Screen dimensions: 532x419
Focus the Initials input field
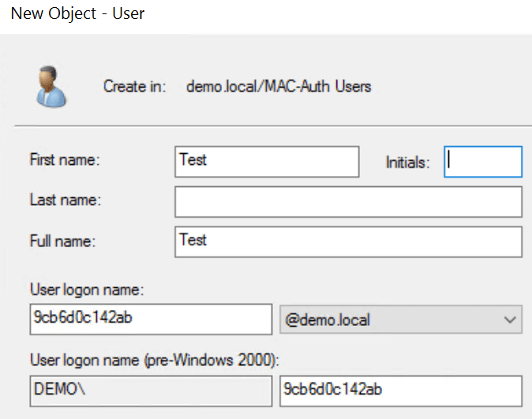point(483,162)
